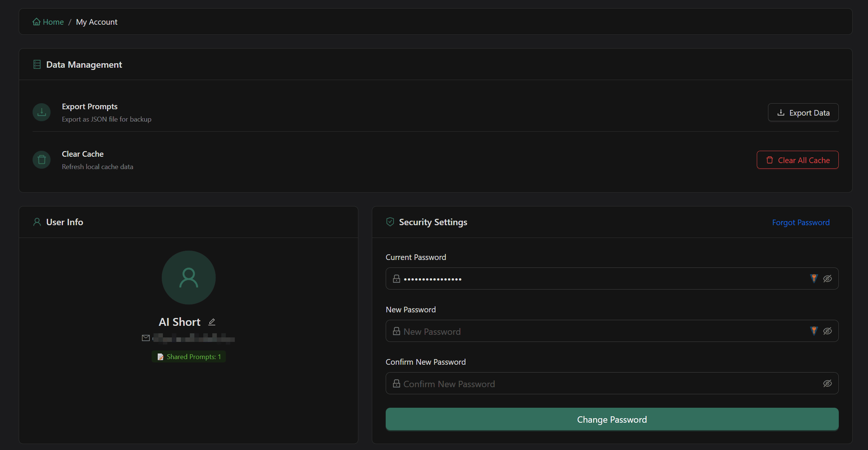Click the Security Settings shield icon
The height and width of the screenshot is (450, 868).
pos(390,221)
